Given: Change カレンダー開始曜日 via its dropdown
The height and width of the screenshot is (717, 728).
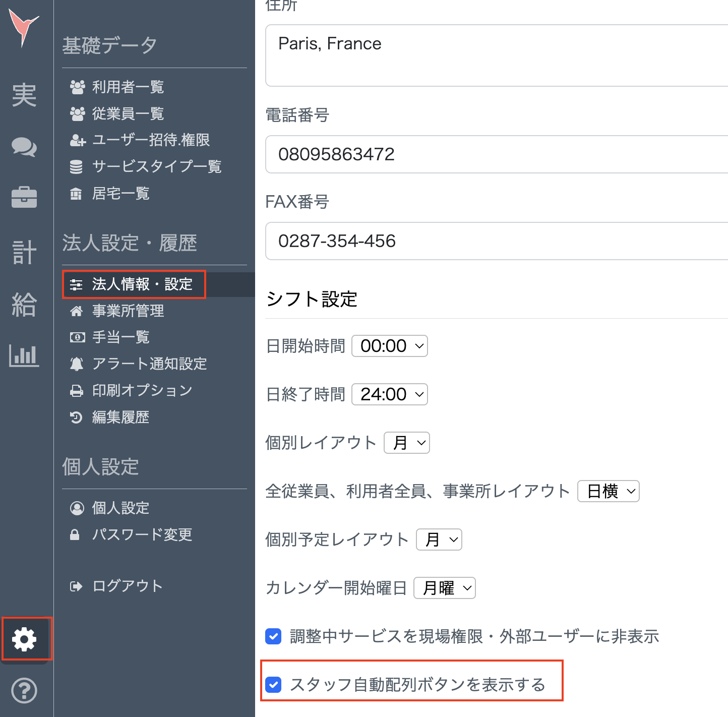Looking at the screenshot, I should tap(444, 587).
